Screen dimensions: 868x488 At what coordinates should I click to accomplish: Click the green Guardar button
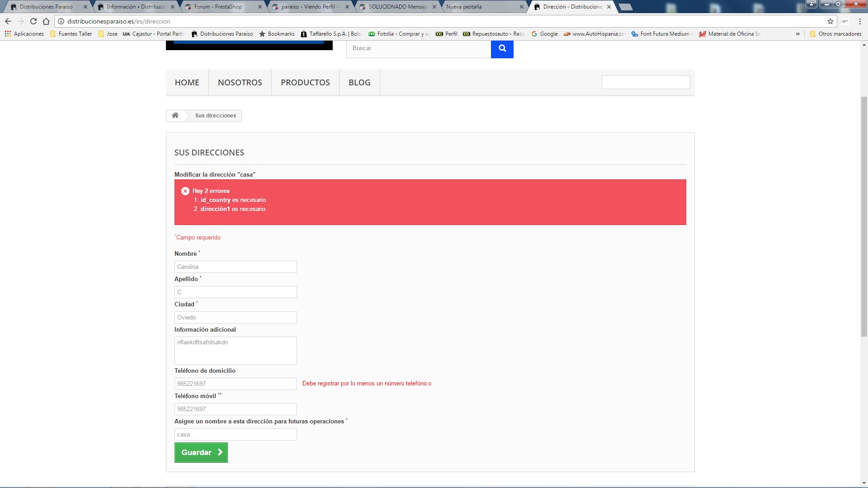(201, 452)
